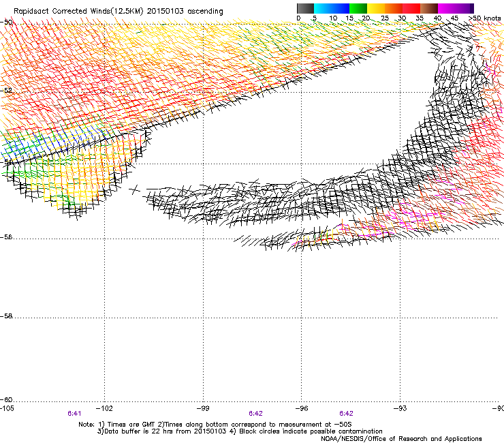The height and width of the screenshot is (443, 504).
Task: Click the latitude label '-52'
Action: [x=6, y=91]
